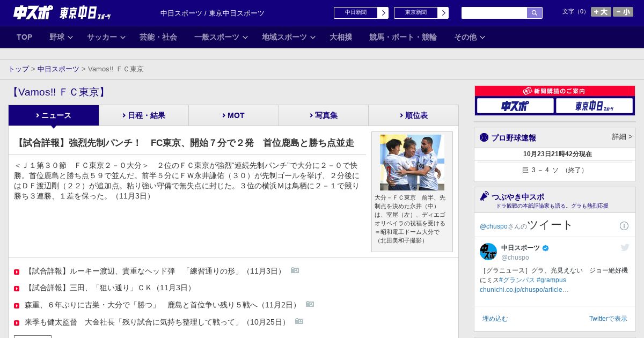Screen dimensions: 644x338
Task: Click the 東京中日スポーツ logo in the header
Action: coord(85,13)
